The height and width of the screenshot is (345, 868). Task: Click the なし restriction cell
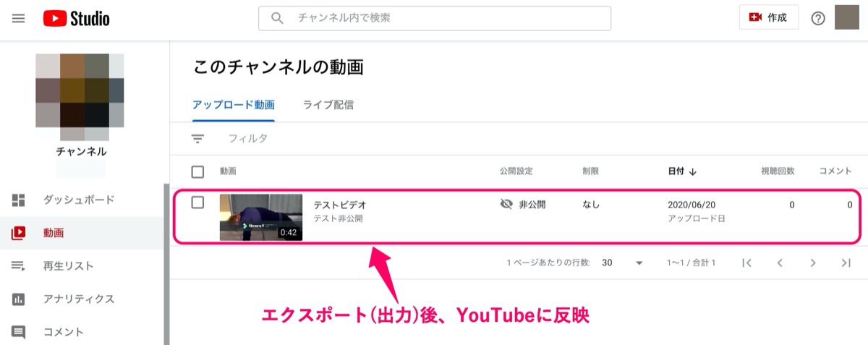[x=591, y=205]
